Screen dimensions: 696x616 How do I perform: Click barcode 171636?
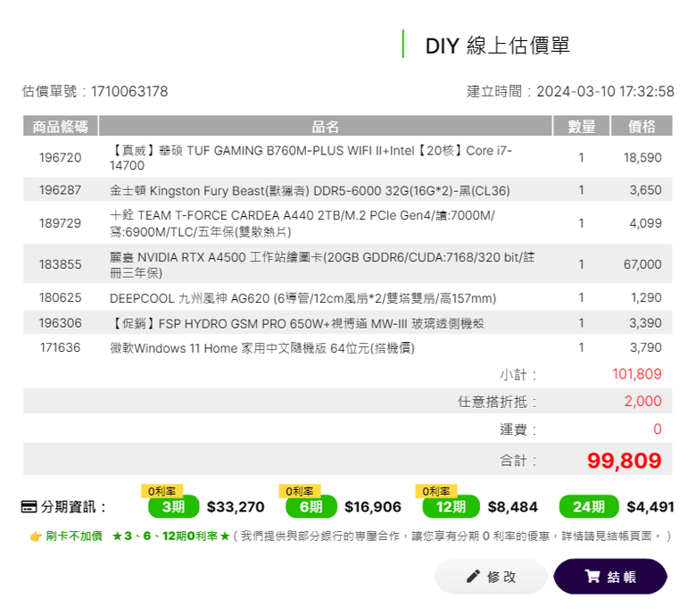[x=61, y=347]
